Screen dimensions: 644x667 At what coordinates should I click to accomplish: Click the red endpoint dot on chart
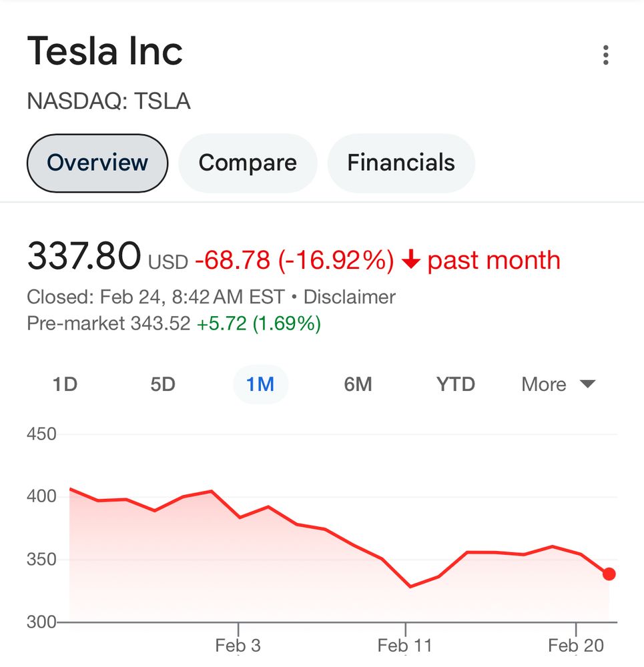point(609,574)
